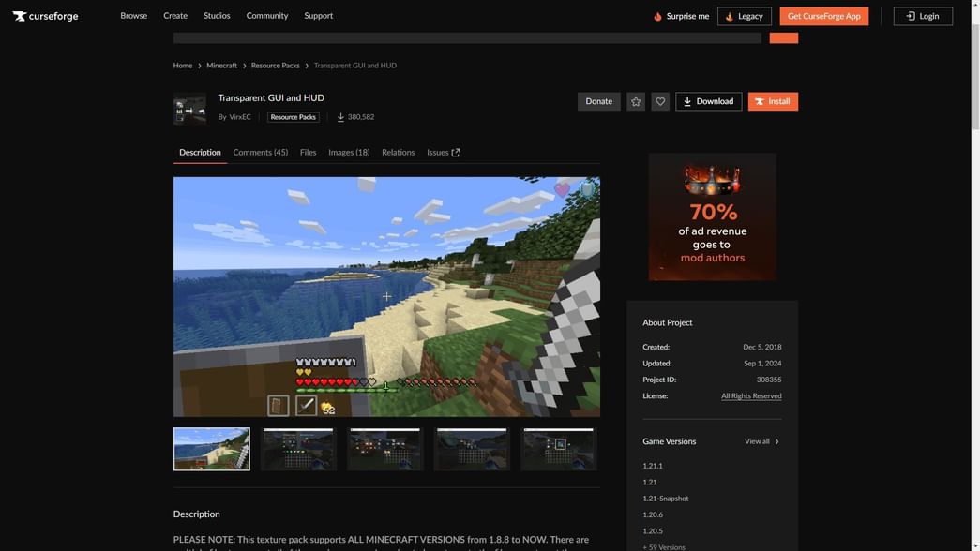Click the Surprise me flame icon
980x551 pixels.
click(x=656, y=16)
